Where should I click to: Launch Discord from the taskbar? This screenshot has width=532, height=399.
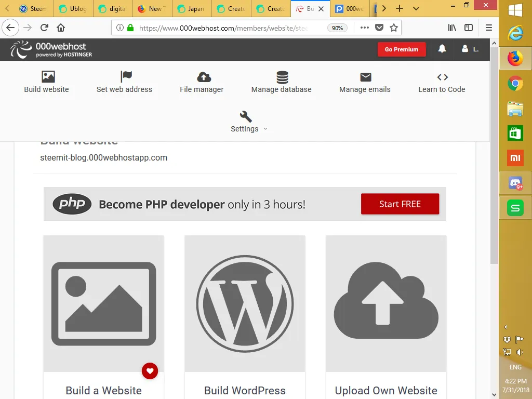coord(515,183)
